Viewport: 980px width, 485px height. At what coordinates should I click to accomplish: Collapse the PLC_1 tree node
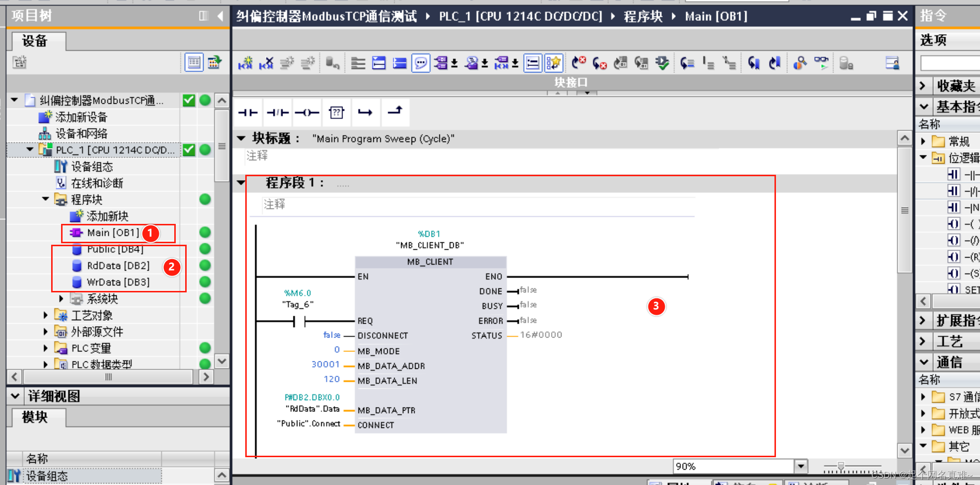30,149
